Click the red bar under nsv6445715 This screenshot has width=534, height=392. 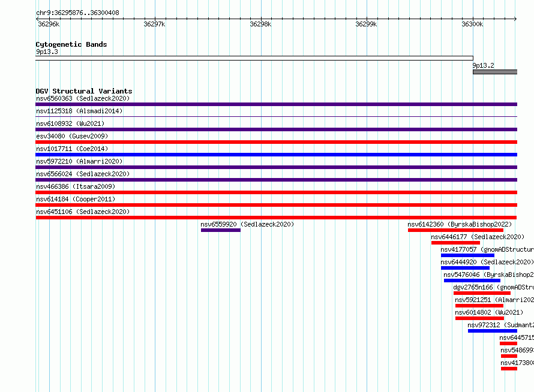(x=508, y=343)
